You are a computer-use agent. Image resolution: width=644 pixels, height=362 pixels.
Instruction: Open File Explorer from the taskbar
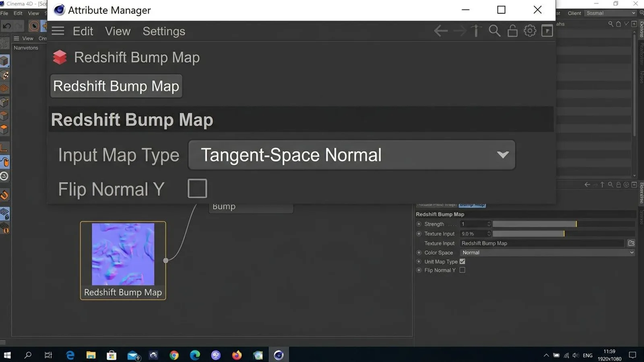(x=91, y=355)
